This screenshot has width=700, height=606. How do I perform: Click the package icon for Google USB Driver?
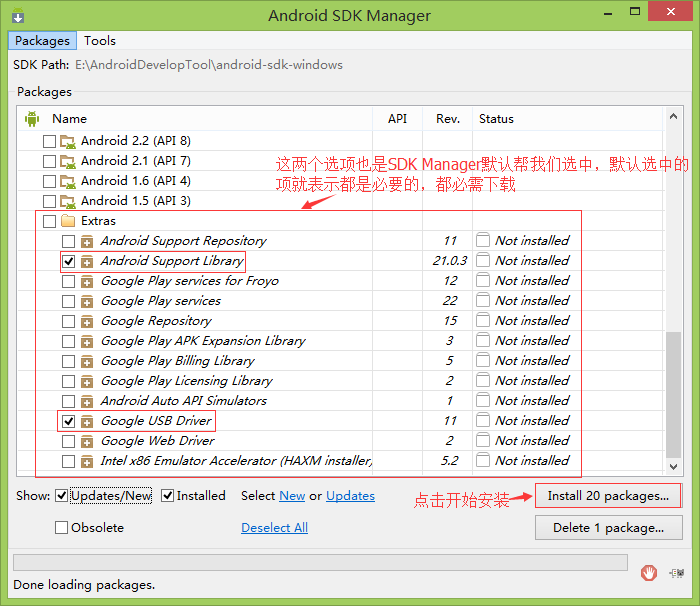(87, 422)
